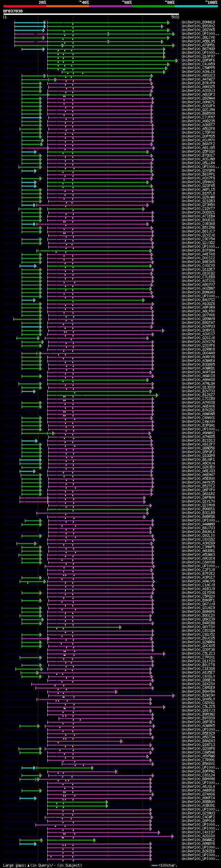Select the UniRef100_Q9FRF6 label
221x868 pixels.
(198, 60)
